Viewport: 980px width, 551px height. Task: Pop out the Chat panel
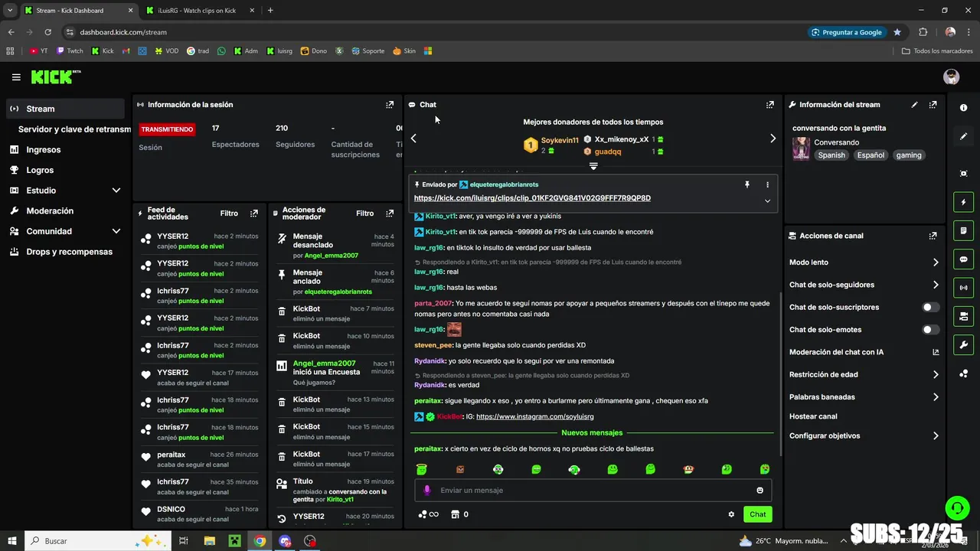click(770, 105)
